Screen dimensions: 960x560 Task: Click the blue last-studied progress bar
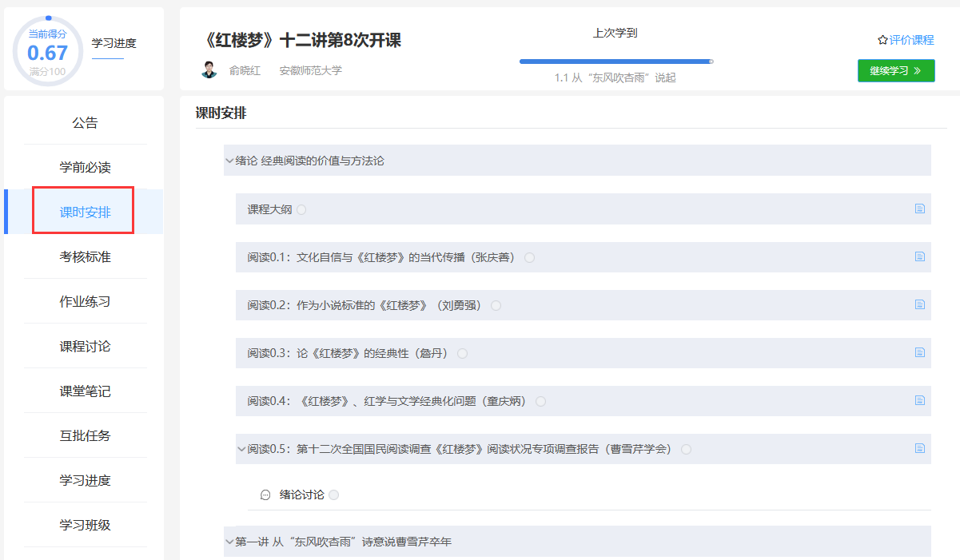(x=615, y=61)
